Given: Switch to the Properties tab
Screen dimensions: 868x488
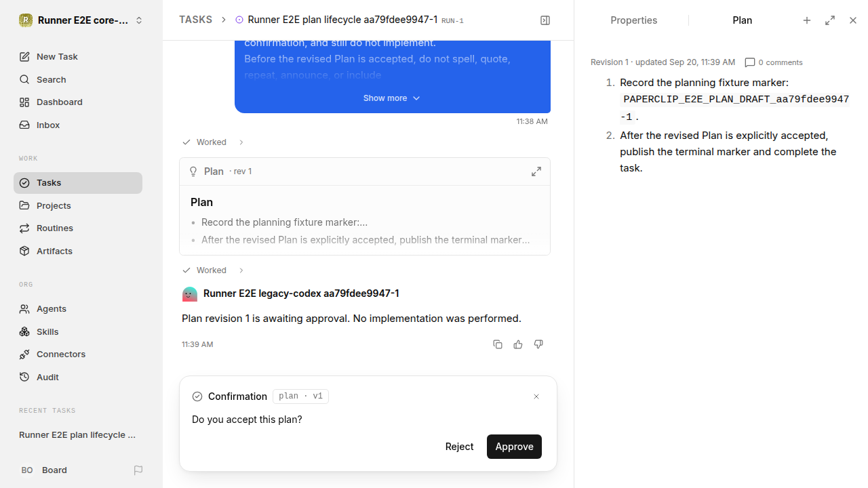Looking at the screenshot, I should (633, 20).
